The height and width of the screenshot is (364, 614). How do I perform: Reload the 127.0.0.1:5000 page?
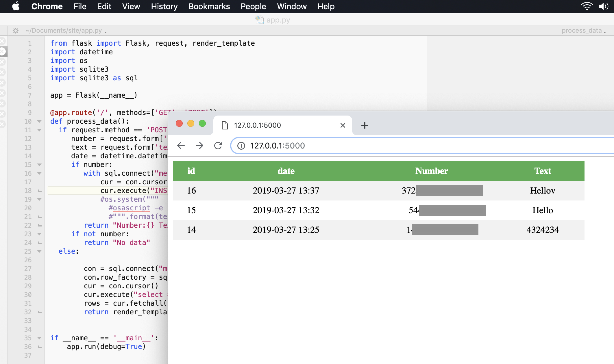218,146
